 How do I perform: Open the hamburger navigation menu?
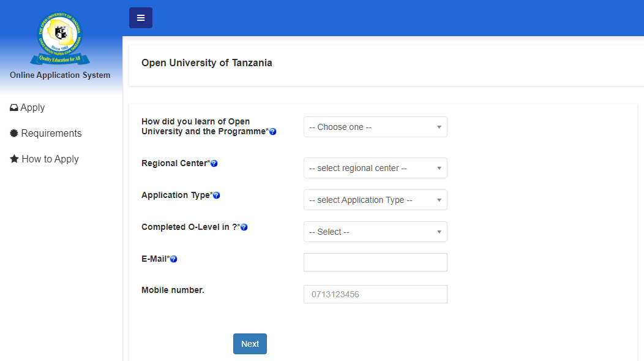(x=140, y=18)
